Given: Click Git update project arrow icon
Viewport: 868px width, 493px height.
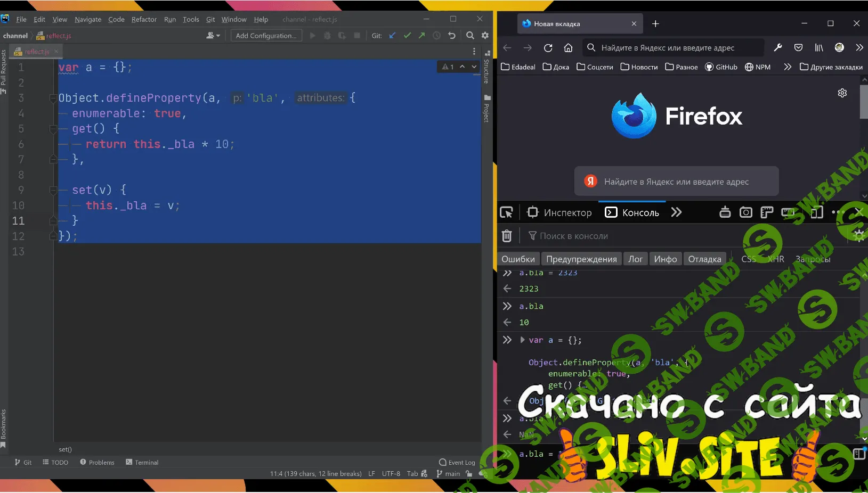Looking at the screenshot, I should point(392,36).
